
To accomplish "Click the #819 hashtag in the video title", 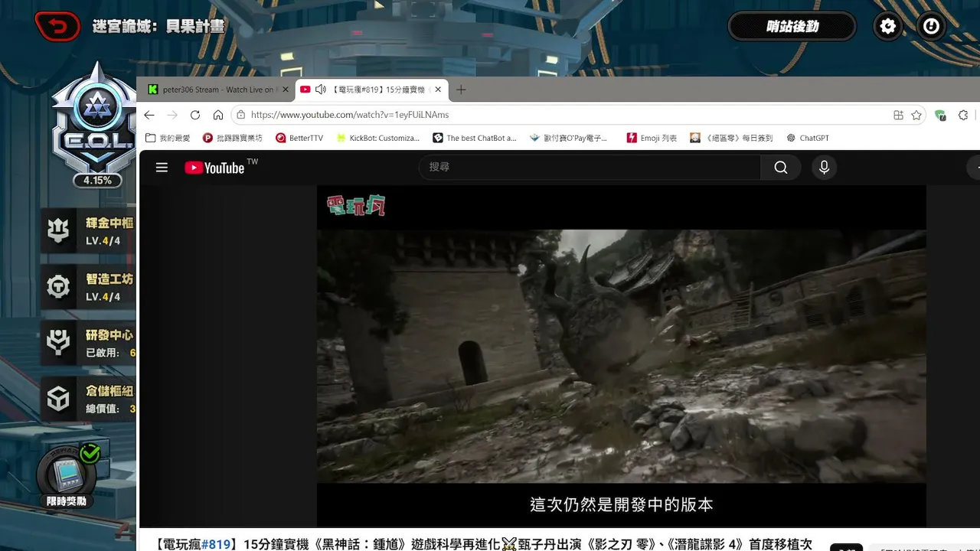I will 216,544.
